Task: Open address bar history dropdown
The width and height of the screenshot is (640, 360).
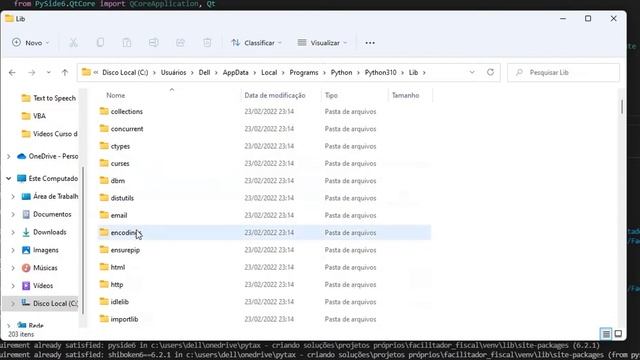Action: coord(472,72)
